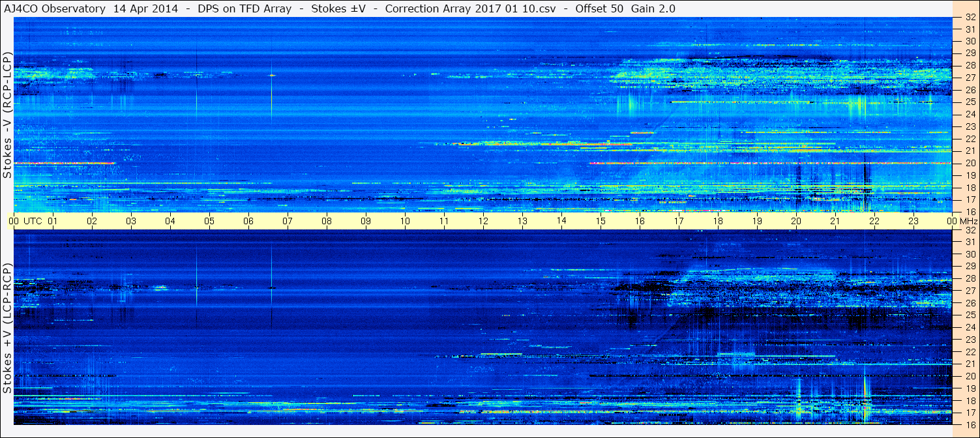Screen dimensions: 980x438
Task: Click the 16 MHz label of the Stokes +V scale
Action: click(x=970, y=424)
